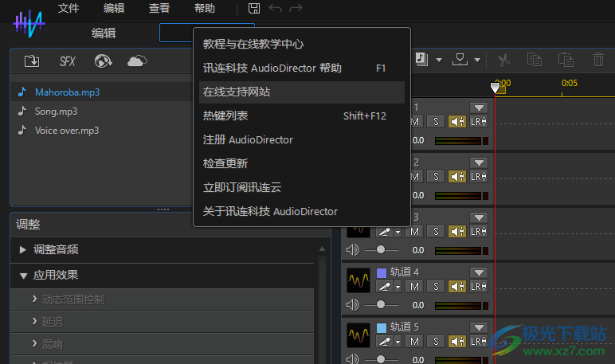Open the 文件 menu

pos(69,8)
